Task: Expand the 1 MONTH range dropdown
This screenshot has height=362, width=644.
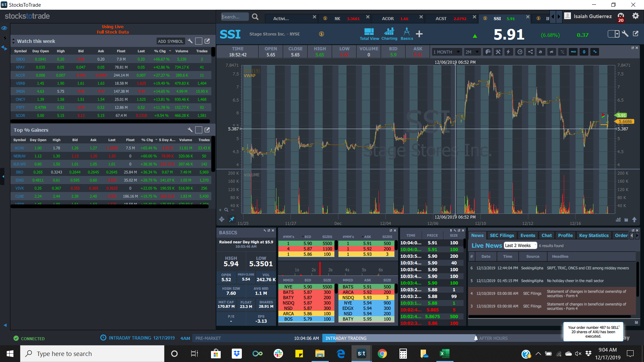Action: [x=446, y=52]
